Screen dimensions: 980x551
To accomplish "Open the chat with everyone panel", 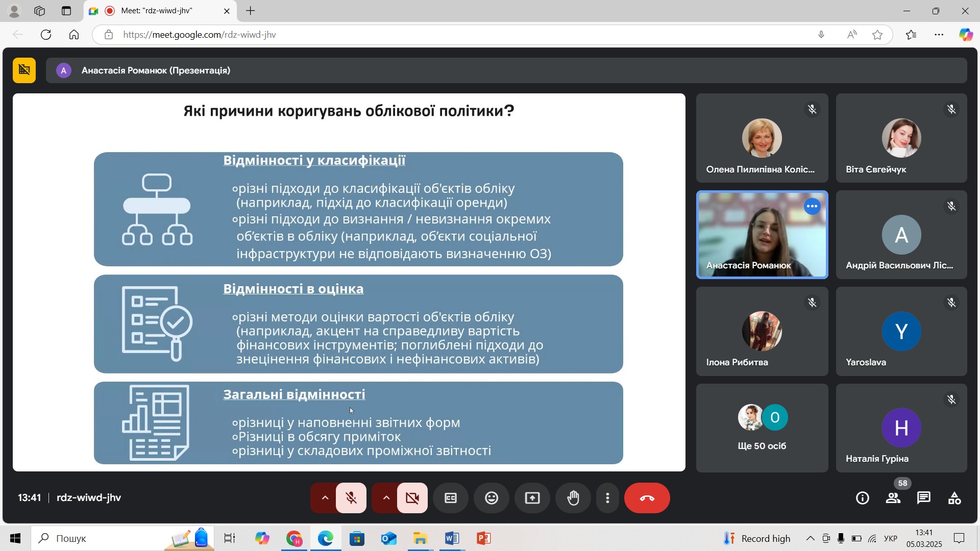I will [924, 498].
